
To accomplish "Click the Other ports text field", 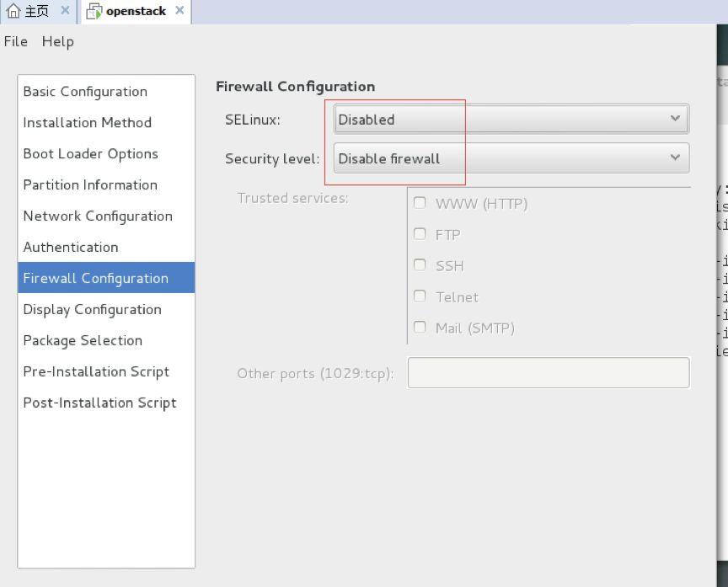I will click(548, 373).
